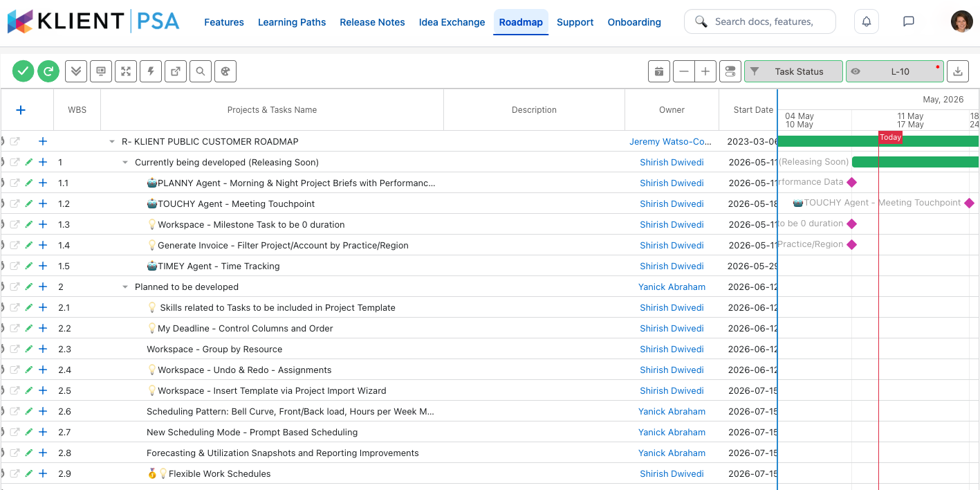Open the chat message icon

909,21
